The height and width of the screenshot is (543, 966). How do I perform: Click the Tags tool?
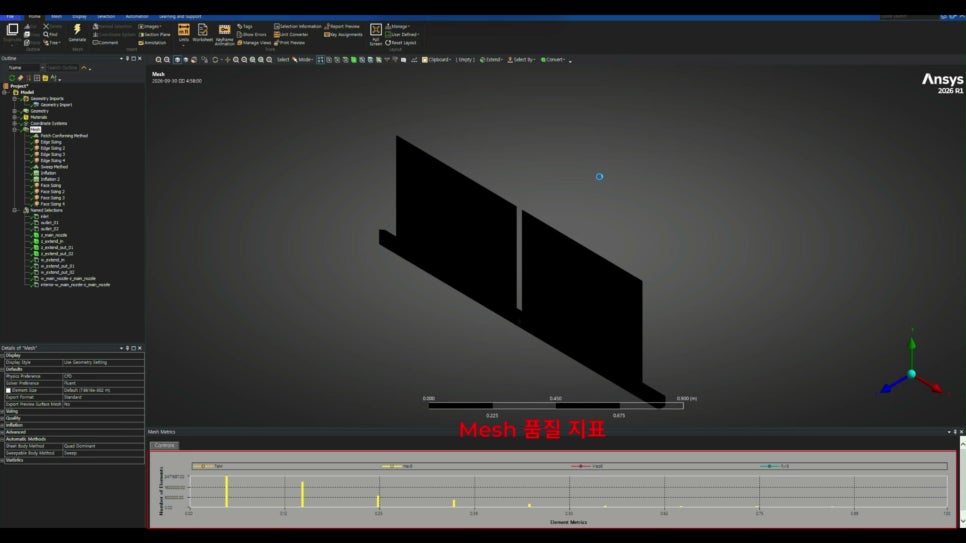point(245,27)
